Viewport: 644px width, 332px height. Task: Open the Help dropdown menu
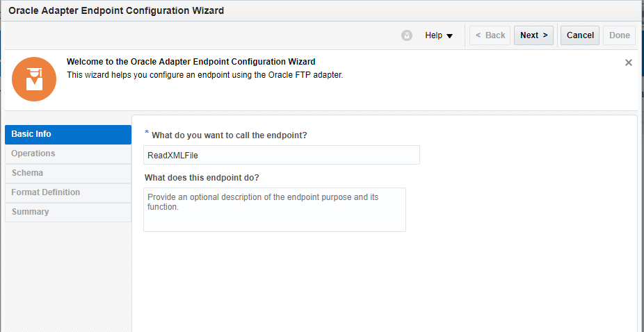point(439,35)
